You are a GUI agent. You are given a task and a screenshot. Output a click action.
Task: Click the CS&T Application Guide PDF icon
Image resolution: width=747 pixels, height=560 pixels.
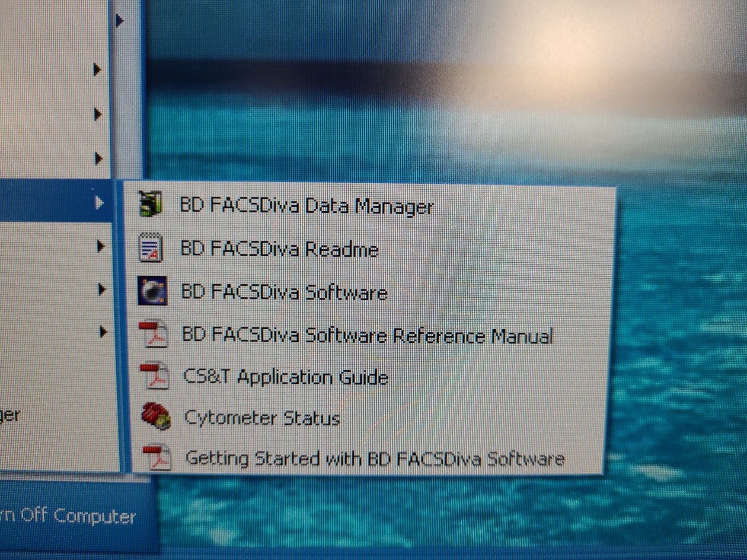coord(154,375)
